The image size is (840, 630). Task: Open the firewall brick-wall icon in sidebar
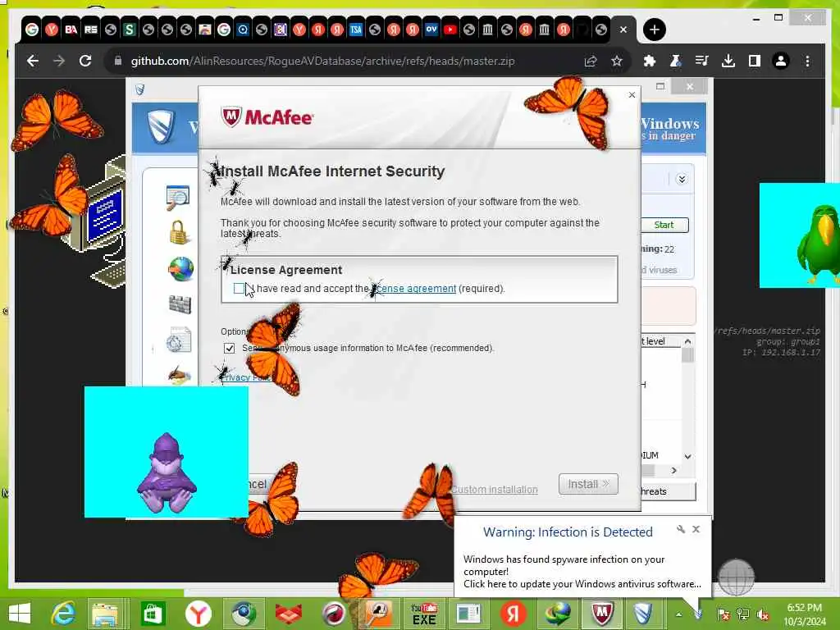[x=180, y=304]
